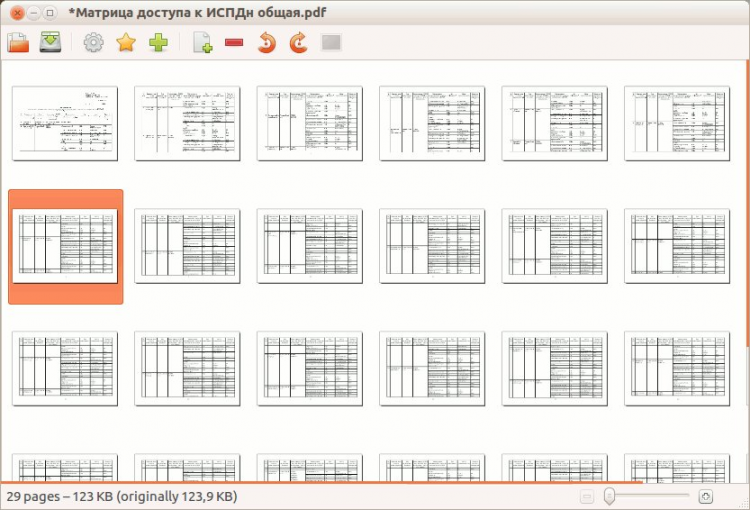The width and height of the screenshot is (750, 510).
Task: Select the page 9 thumbnail
Action: point(309,246)
